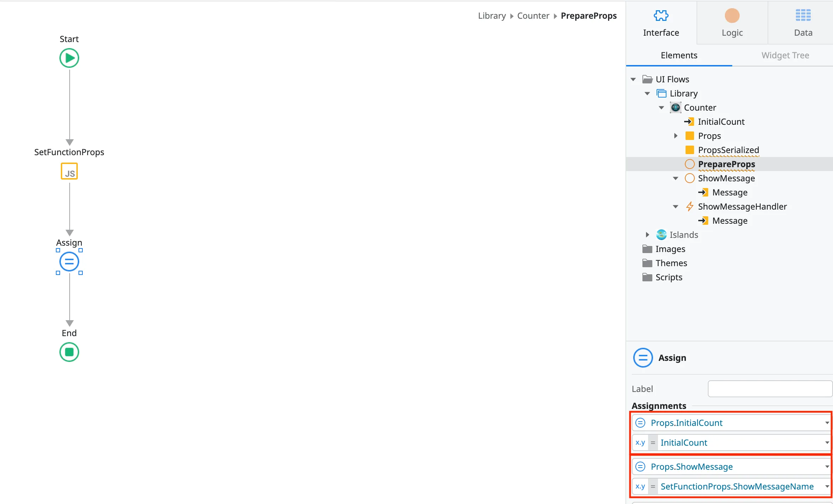
Task: Select InitialCount input parameter
Action: (x=721, y=122)
